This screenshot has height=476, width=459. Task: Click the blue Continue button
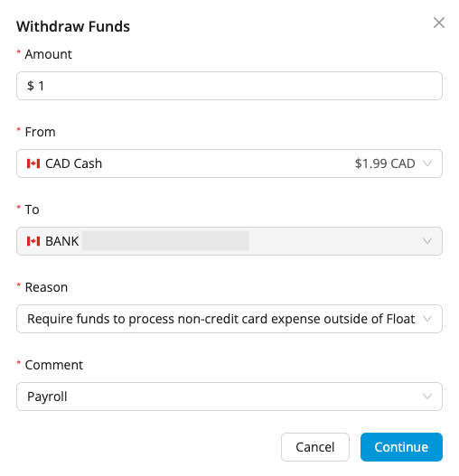(x=401, y=447)
